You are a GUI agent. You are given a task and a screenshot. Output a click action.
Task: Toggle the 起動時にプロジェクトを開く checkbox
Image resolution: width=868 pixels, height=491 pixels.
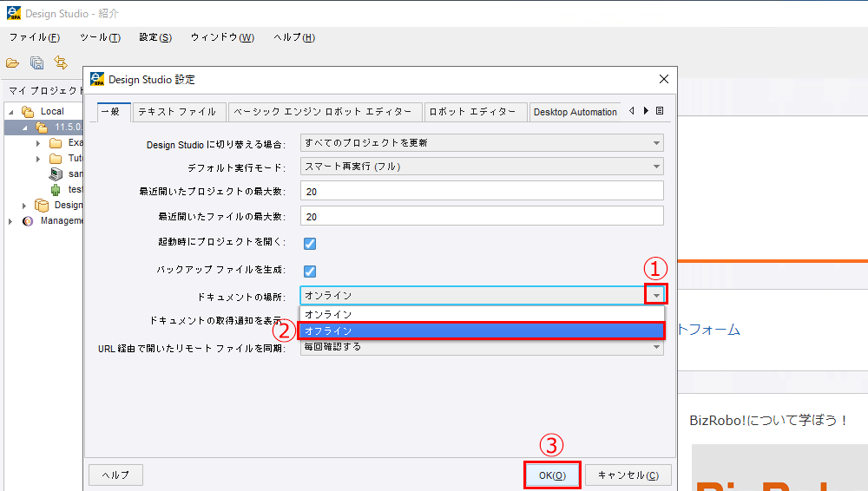(x=310, y=243)
